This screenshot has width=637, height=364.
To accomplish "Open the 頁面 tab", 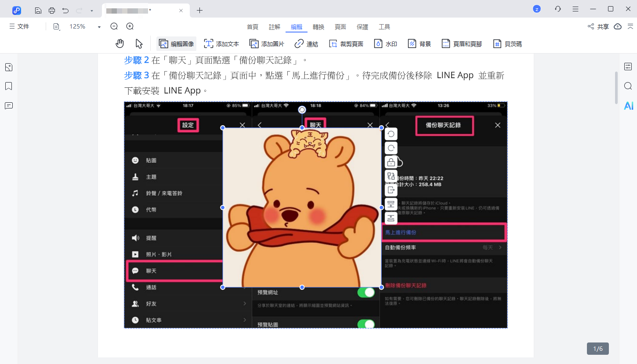I will click(340, 27).
